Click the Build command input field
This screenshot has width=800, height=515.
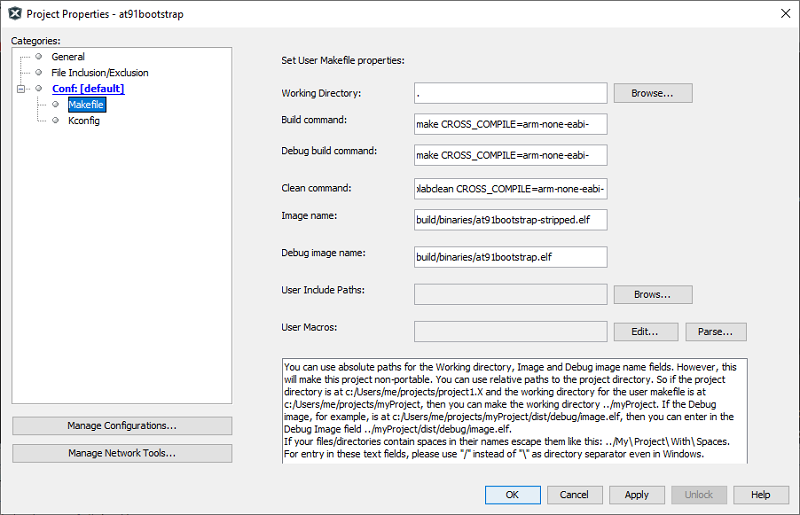510,125
